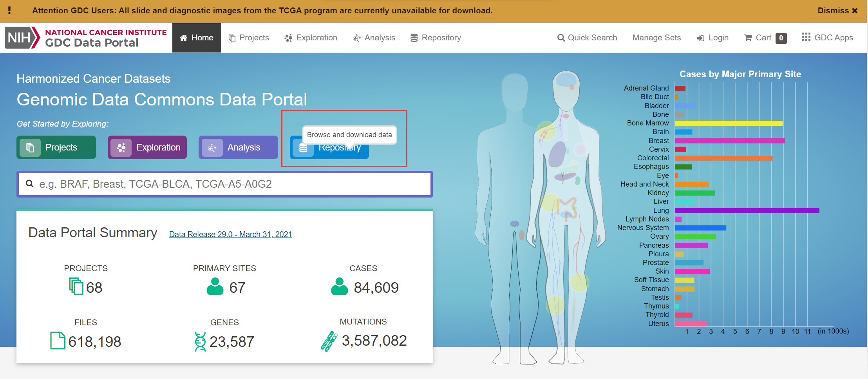Select the Bone Marrow yellow bar

tap(729, 123)
